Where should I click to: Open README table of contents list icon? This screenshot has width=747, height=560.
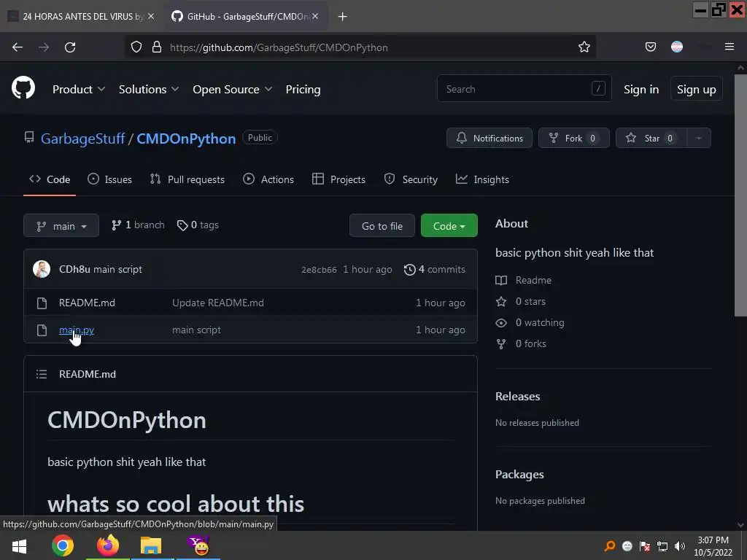click(42, 374)
